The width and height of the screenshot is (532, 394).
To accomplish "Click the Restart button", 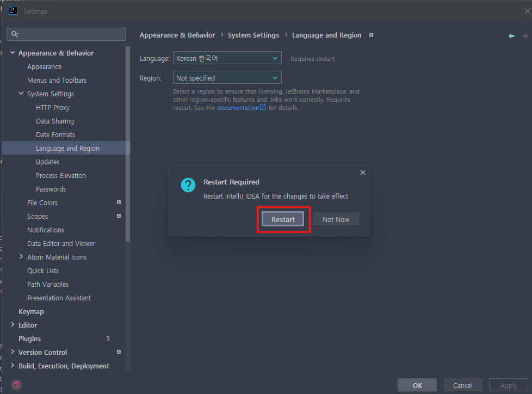I will (283, 219).
